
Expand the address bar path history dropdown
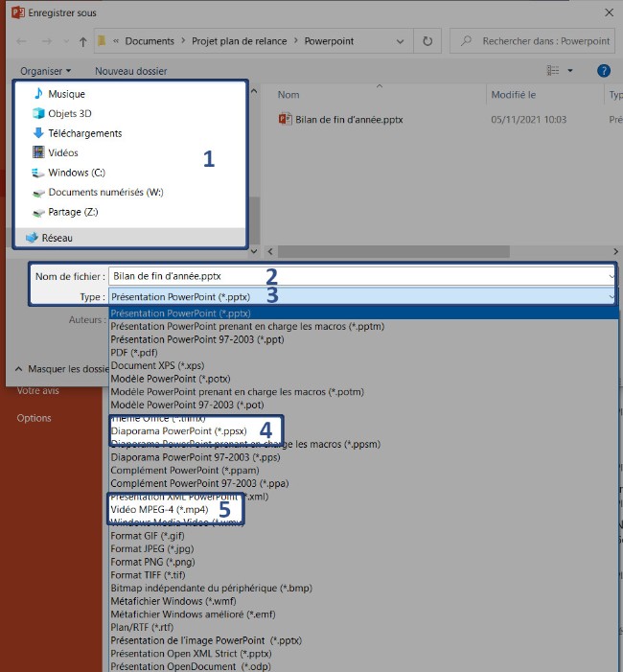pyautogui.click(x=400, y=41)
